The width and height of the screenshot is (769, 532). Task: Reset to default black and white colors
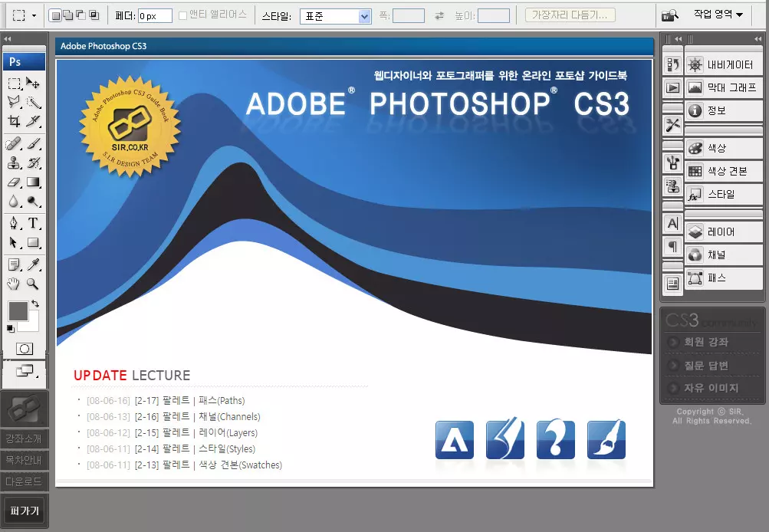point(11,329)
